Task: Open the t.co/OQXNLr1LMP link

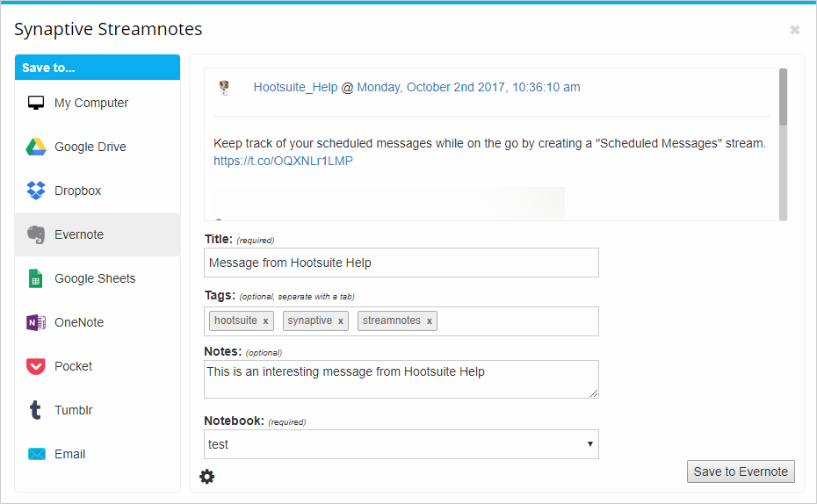Action: click(x=283, y=161)
